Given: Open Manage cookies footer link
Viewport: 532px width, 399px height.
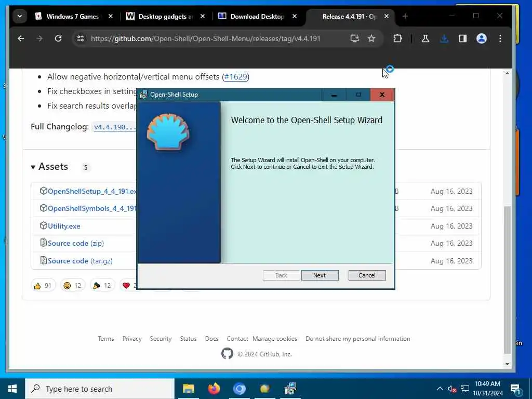Looking at the screenshot, I should [x=275, y=339].
